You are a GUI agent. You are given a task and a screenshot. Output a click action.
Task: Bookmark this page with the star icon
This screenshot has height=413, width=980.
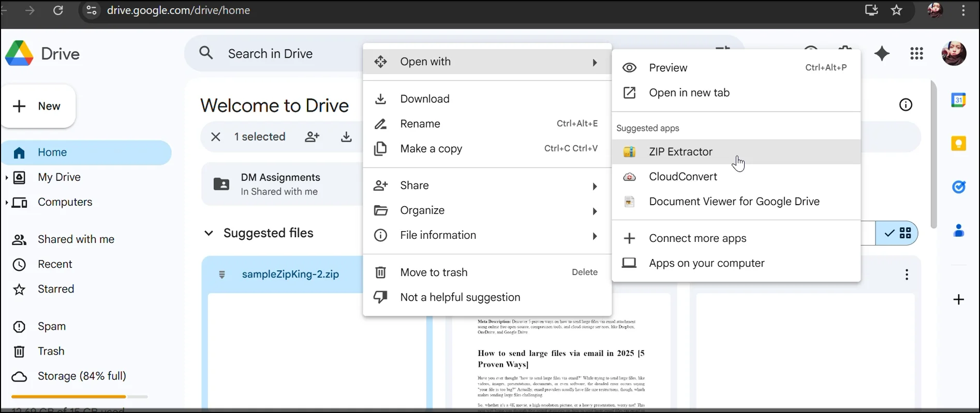click(897, 10)
